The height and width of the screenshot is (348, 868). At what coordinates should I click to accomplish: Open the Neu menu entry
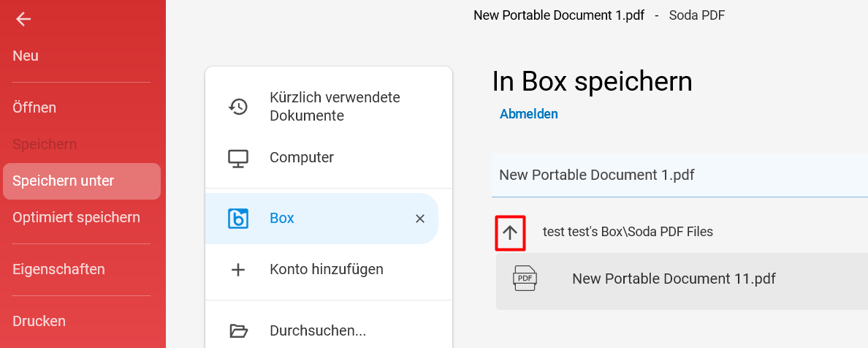pyautogui.click(x=26, y=56)
